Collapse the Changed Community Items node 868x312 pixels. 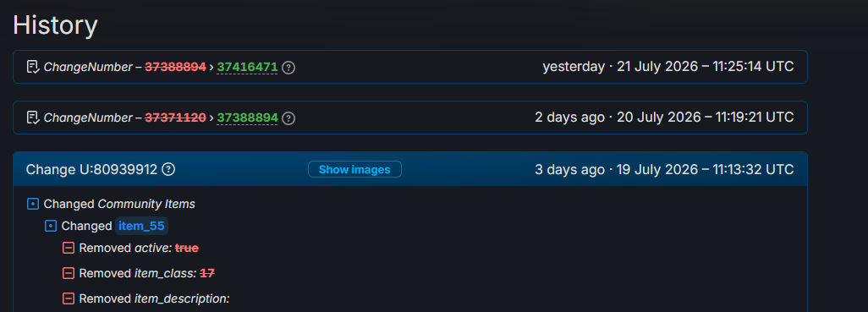point(33,204)
